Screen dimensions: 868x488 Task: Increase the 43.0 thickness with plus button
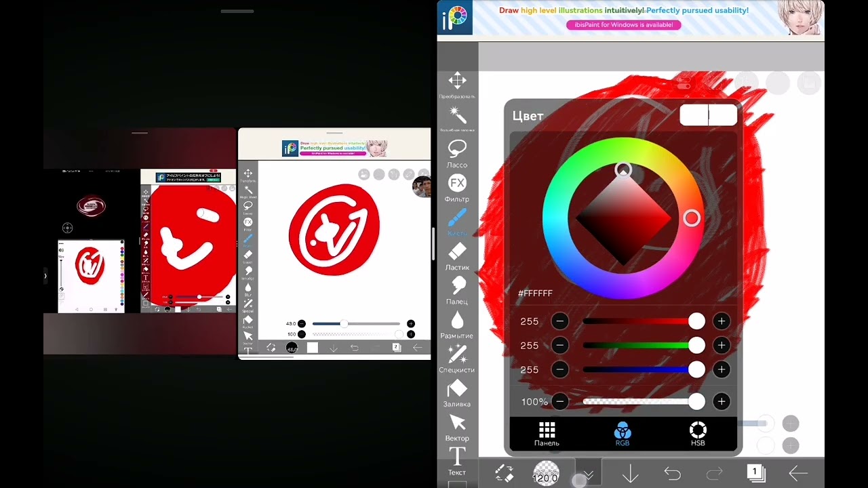(x=411, y=324)
